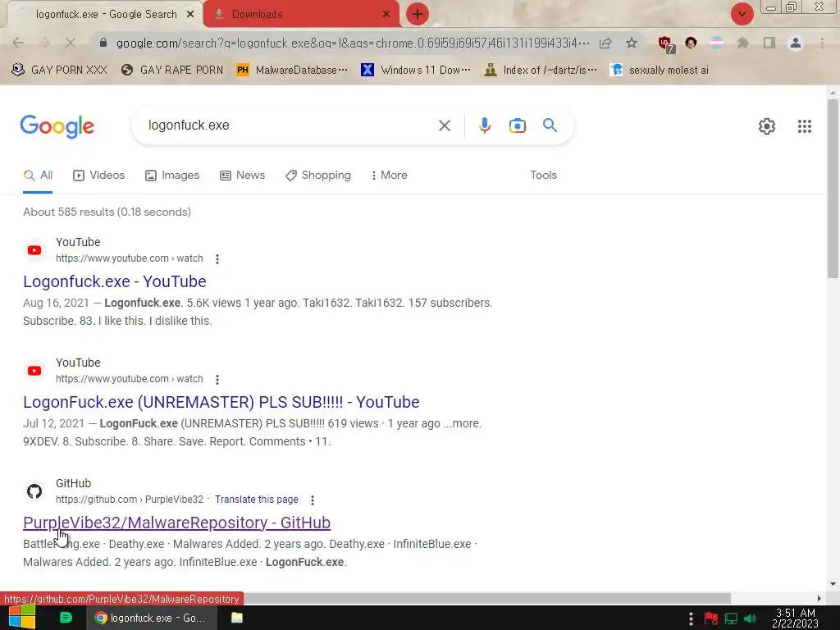Switch to News results
This screenshot has width=840, height=630.
(x=243, y=176)
